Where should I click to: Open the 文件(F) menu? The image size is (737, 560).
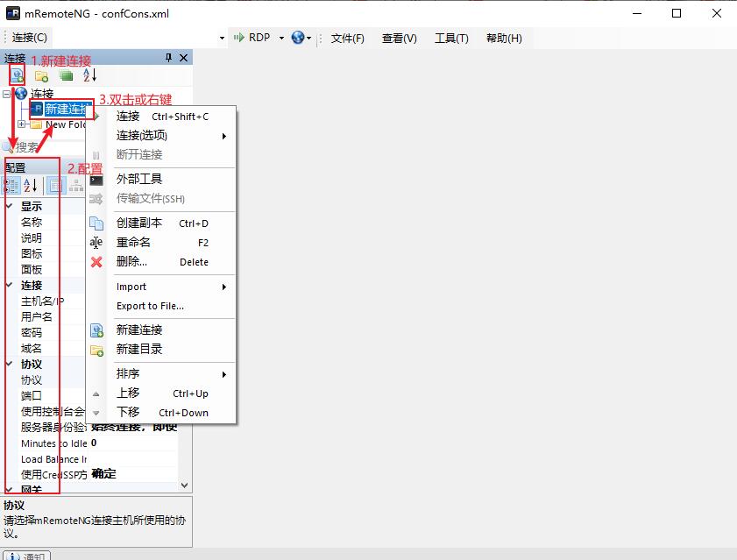coord(347,38)
